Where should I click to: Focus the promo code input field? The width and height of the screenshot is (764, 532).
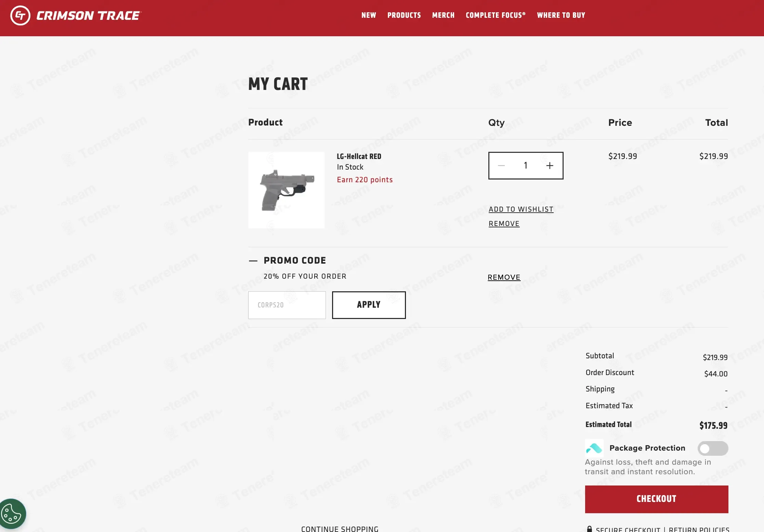[287, 305]
